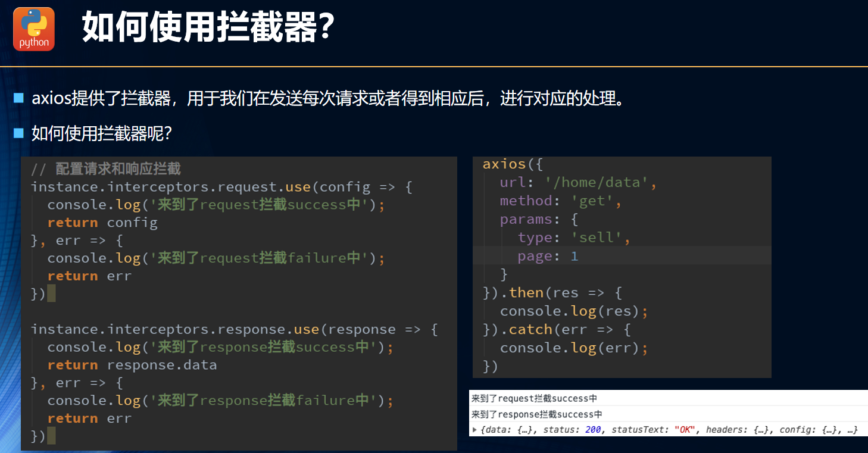Click the code line logging request拦截failure中
The width and height of the screenshot is (868, 453).
click(216, 258)
